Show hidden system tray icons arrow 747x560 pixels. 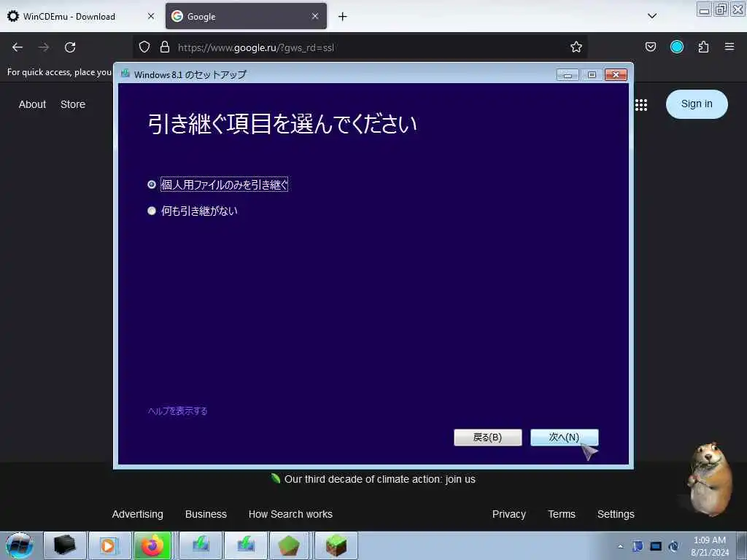pyautogui.click(x=620, y=546)
